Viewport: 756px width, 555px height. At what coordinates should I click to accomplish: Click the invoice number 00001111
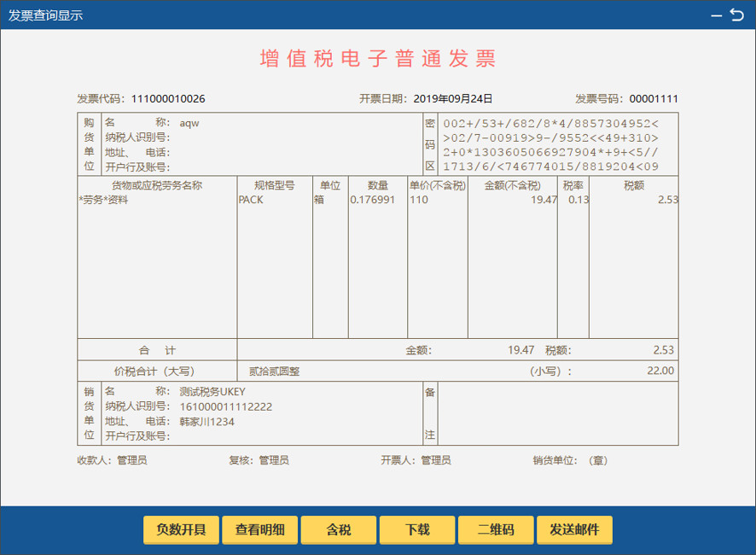(654, 99)
